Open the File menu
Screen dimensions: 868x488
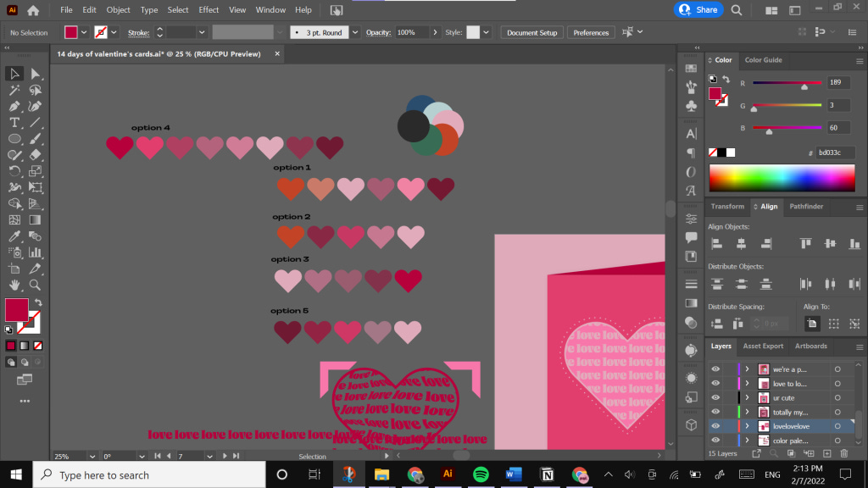point(66,10)
